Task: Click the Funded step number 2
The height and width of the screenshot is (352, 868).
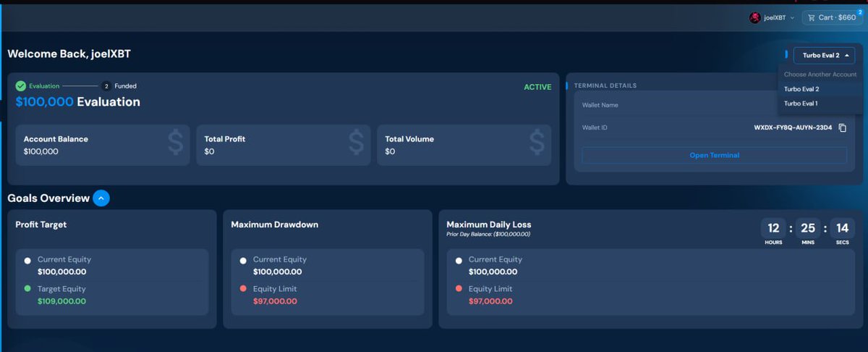Action: coord(106,86)
